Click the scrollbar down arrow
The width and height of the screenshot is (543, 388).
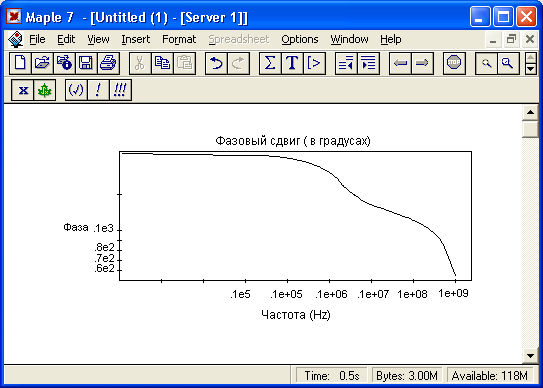pos(530,355)
